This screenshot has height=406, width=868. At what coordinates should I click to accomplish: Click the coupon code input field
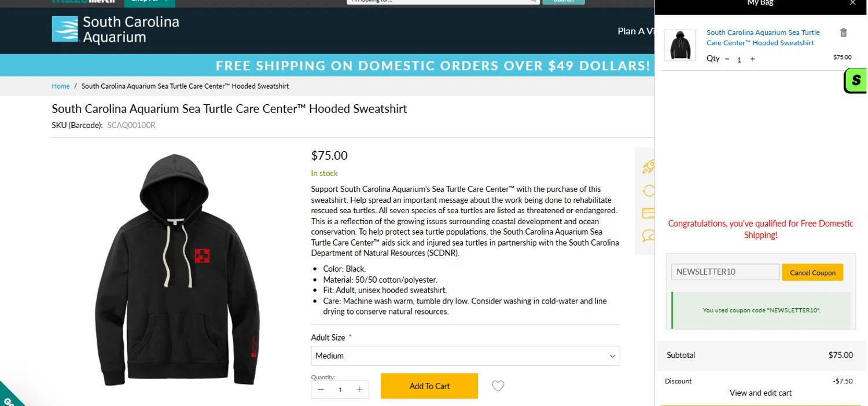(x=726, y=272)
